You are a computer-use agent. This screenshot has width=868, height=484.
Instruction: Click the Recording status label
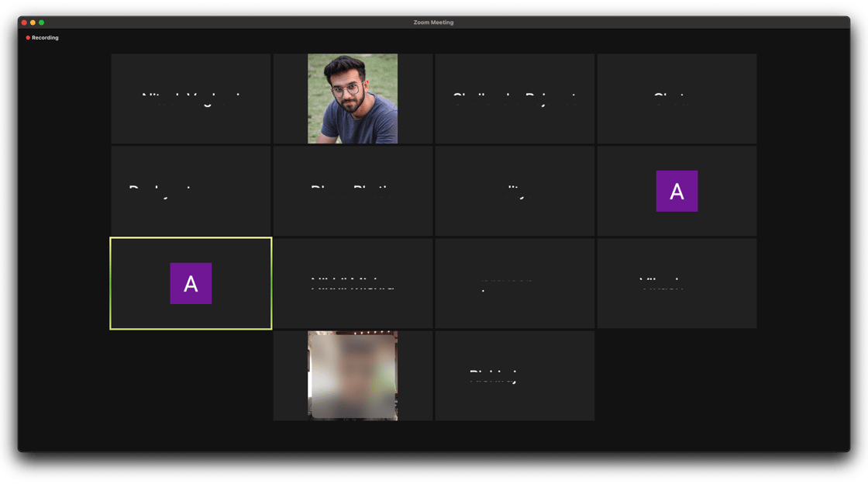(45, 38)
